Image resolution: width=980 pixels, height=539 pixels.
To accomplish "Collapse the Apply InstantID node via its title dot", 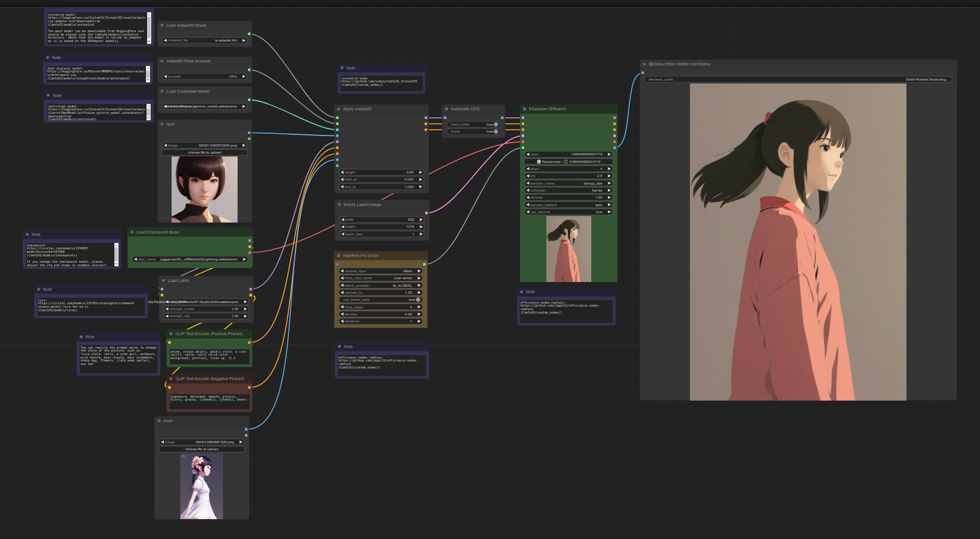I will (x=339, y=109).
